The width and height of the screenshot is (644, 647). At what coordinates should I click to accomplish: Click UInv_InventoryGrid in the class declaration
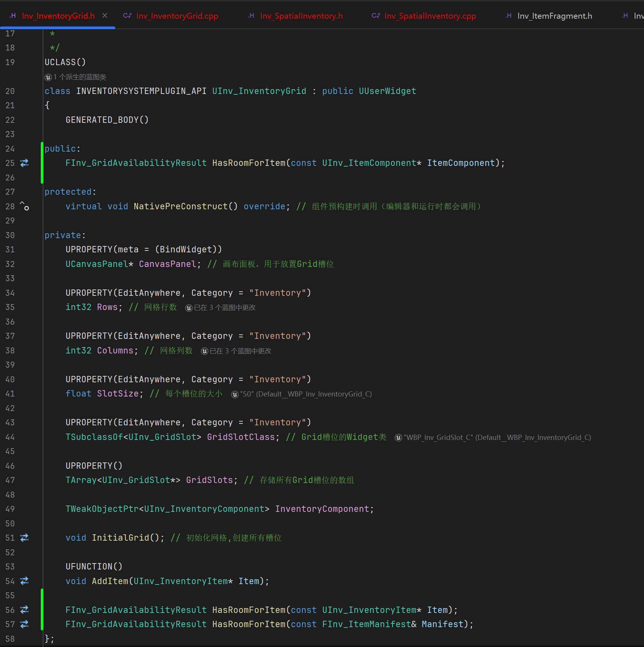click(x=259, y=91)
